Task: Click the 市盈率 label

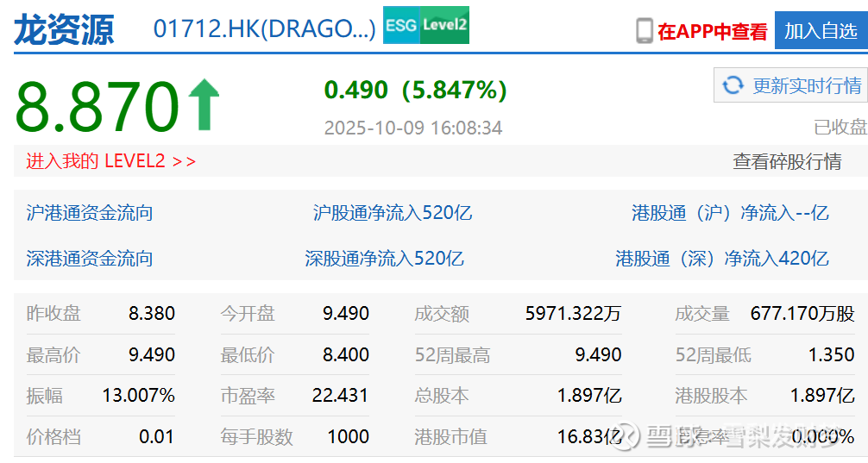Action: coord(248,396)
